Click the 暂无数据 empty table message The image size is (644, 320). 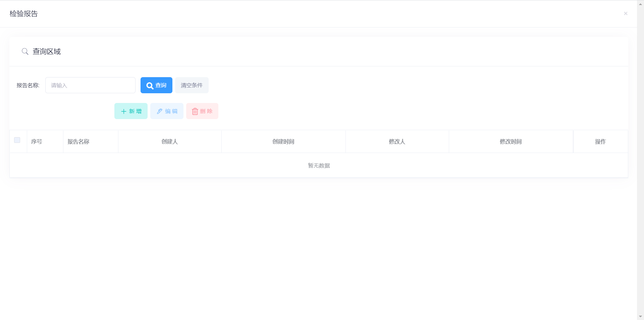319,165
